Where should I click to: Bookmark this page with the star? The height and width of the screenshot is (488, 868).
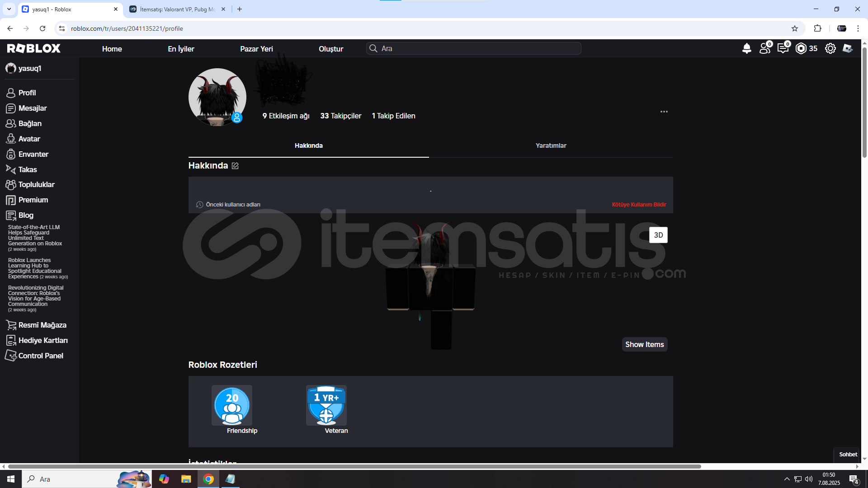pos(795,28)
